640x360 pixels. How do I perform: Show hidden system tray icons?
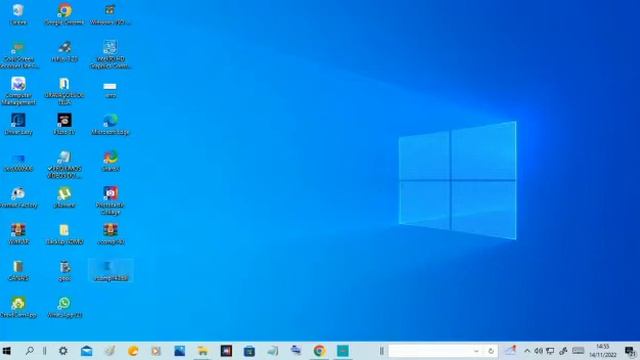[527, 351]
